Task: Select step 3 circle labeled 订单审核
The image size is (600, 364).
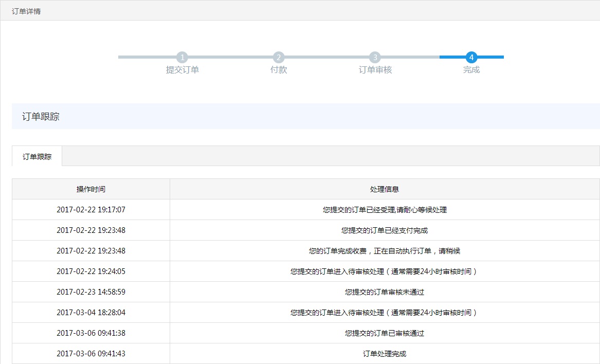Action: pyautogui.click(x=375, y=57)
